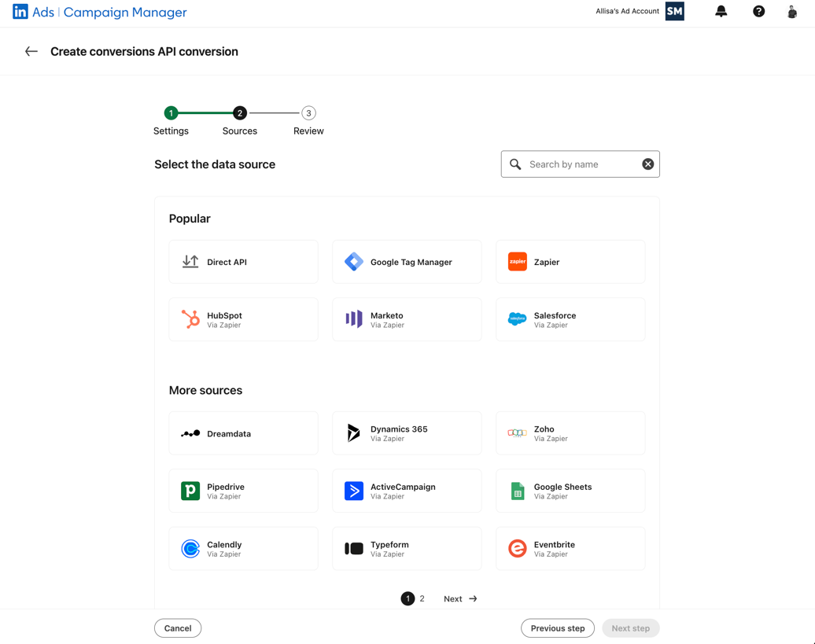Jump to step 3 Review
This screenshot has width=815, height=644.
pyautogui.click(x=308, y=112)
